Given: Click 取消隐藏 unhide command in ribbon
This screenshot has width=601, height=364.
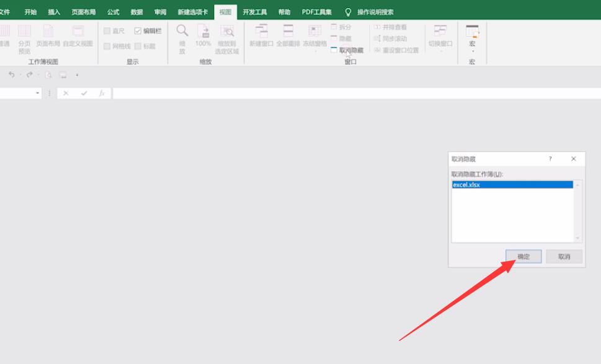Looking at the screenshot, I should (347, 50).
